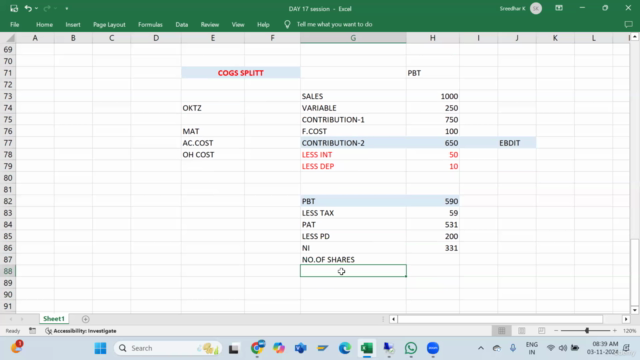Select column G header
640x360 pixels.
tap(353, 38)
